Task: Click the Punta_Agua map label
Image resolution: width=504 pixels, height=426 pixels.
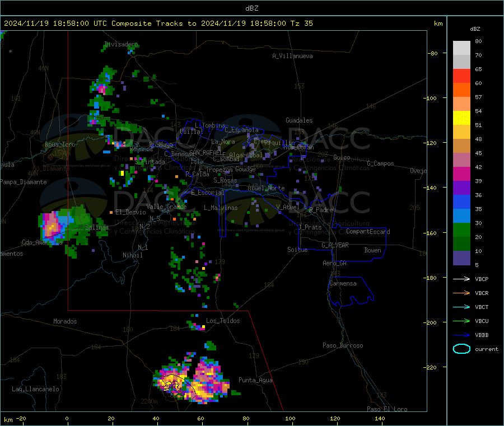Action: point(255,380)
